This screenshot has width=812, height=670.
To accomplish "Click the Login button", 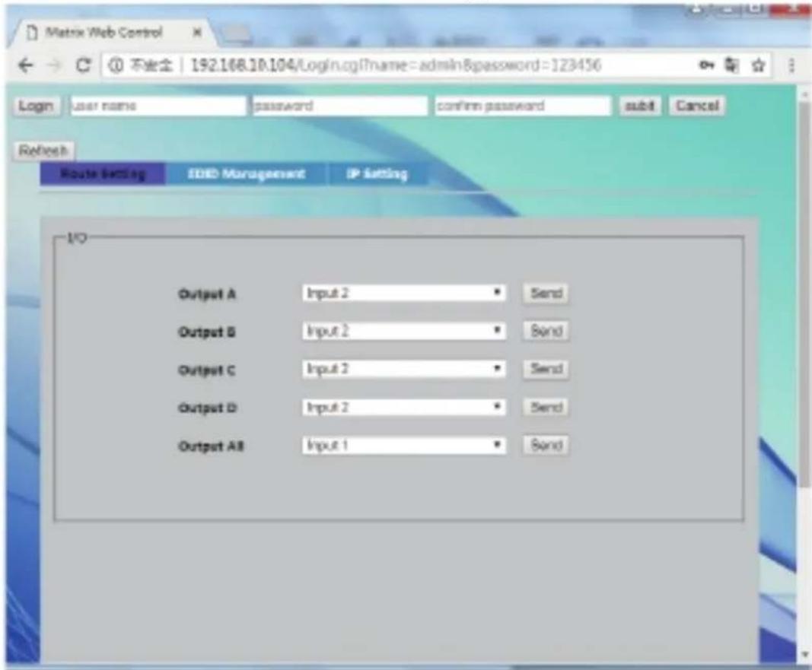I will pos(36,106).
